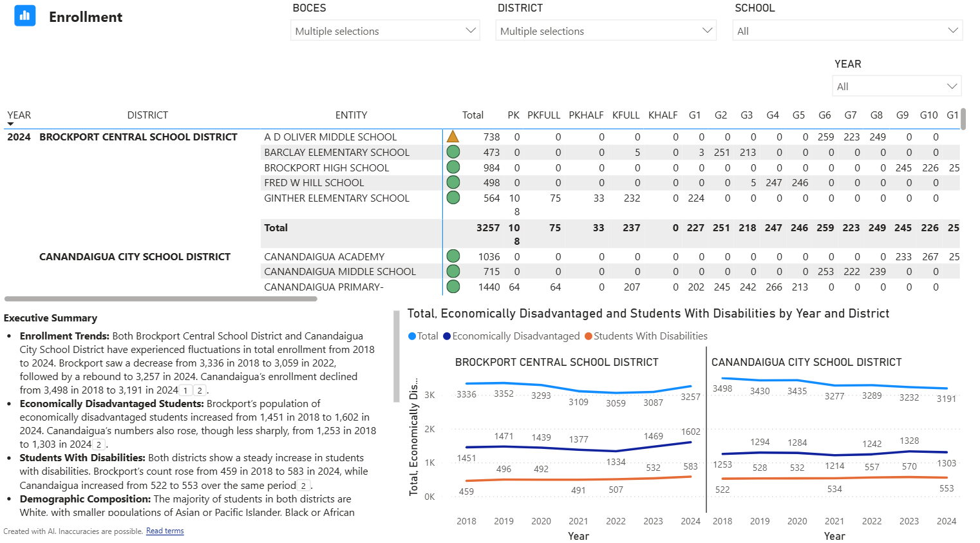Sort table by the Total column header
The width and height of the screenshot is (980, 543).
tap(473, 115)
